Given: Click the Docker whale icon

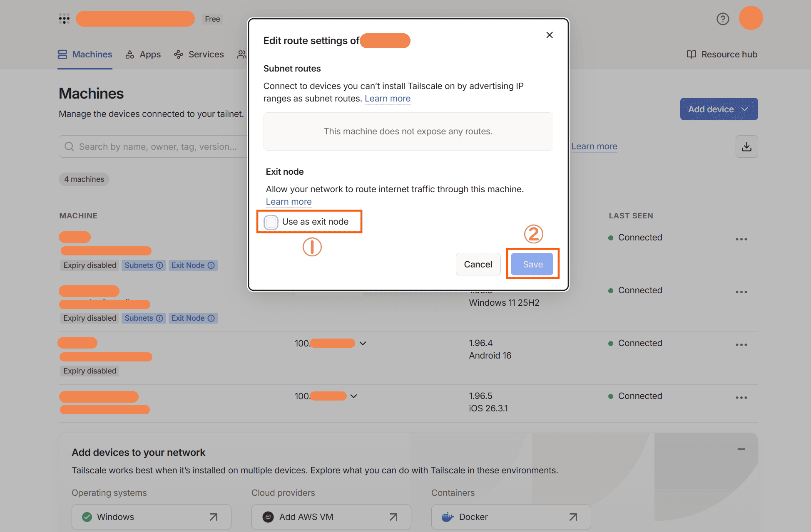Looking at the screenshot, I should coord(448,517).
